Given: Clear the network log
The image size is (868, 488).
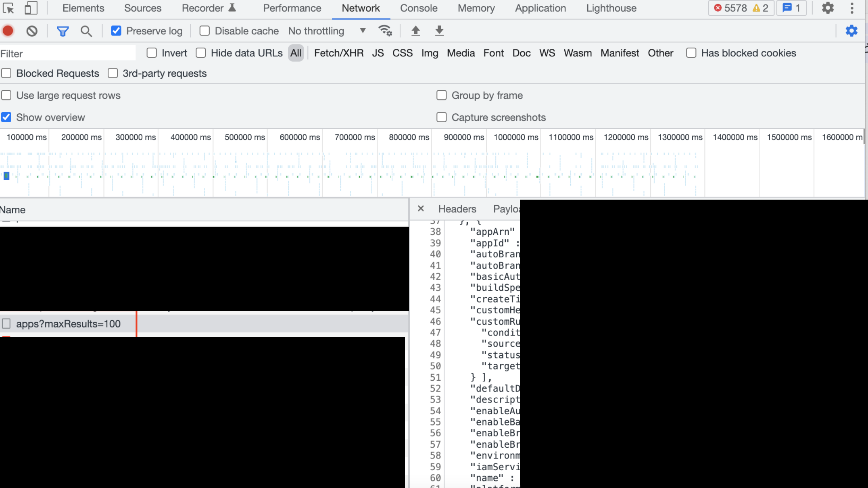Looking at the screenshot, I should click(x=32, y=31).
